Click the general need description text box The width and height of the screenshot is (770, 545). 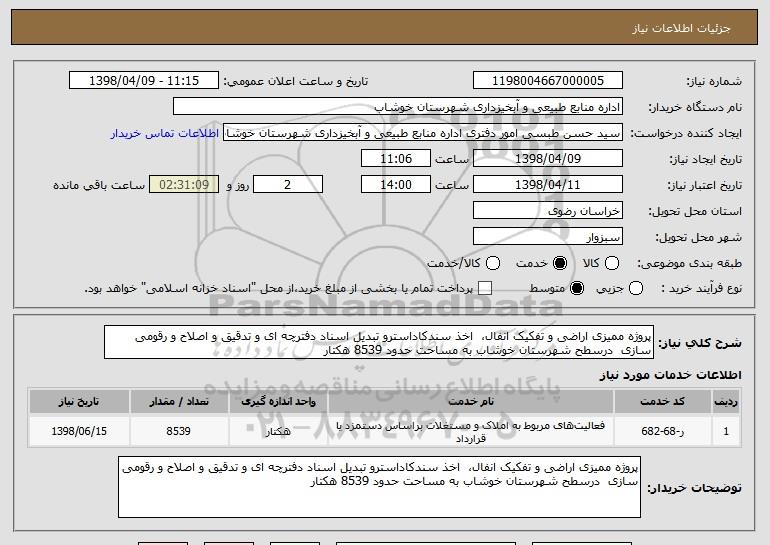click(x=379, y=342)
